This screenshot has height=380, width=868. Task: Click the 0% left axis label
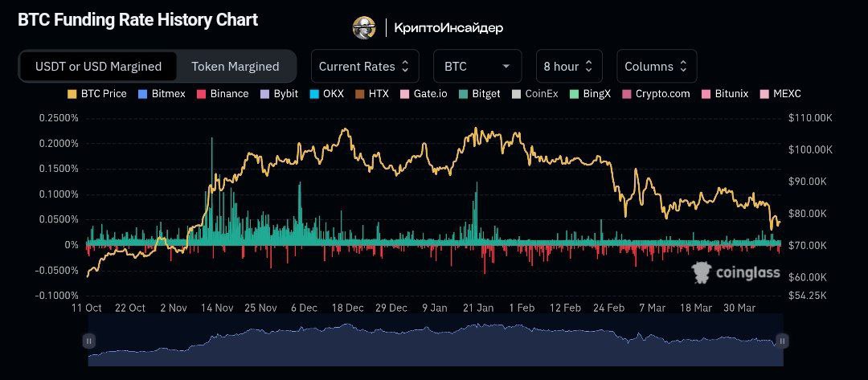point(72,245)
